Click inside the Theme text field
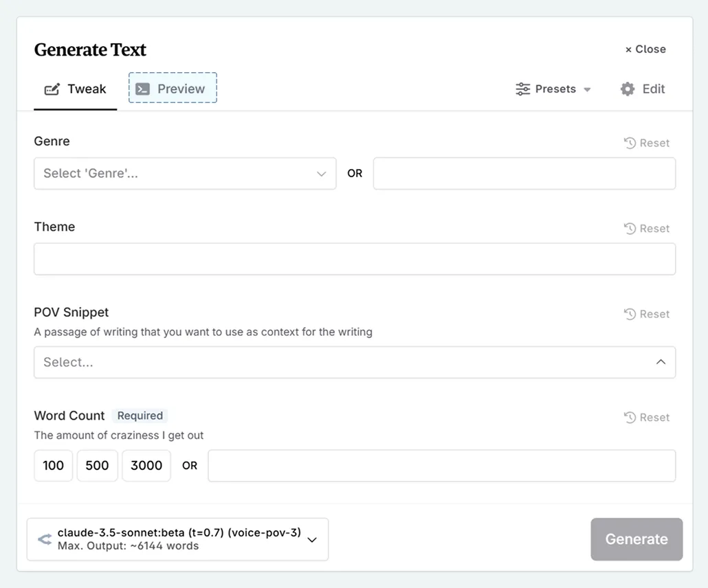 tap(355, 259)
